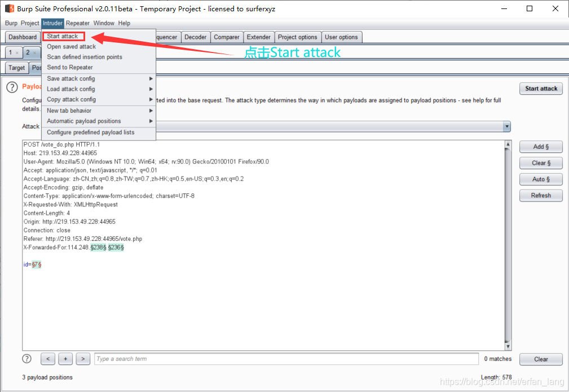
Task: Expand Save attack config submenu
Action: (99, 79)
